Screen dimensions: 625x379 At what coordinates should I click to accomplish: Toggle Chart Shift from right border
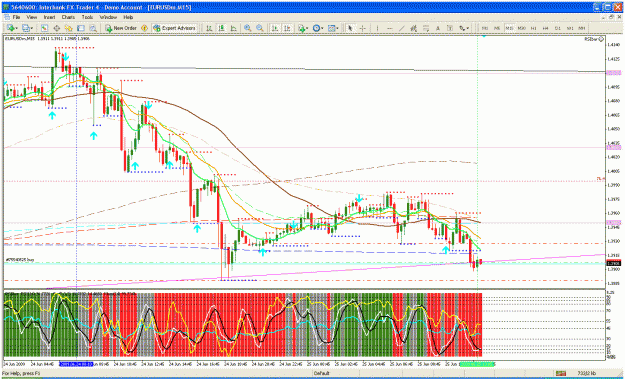[287, 28]
